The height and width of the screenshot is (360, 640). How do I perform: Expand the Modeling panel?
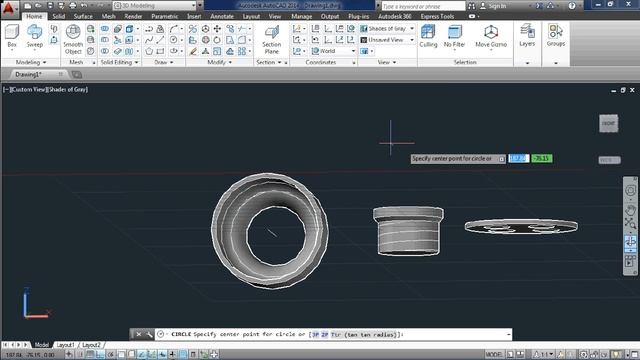tap(31, 62)
